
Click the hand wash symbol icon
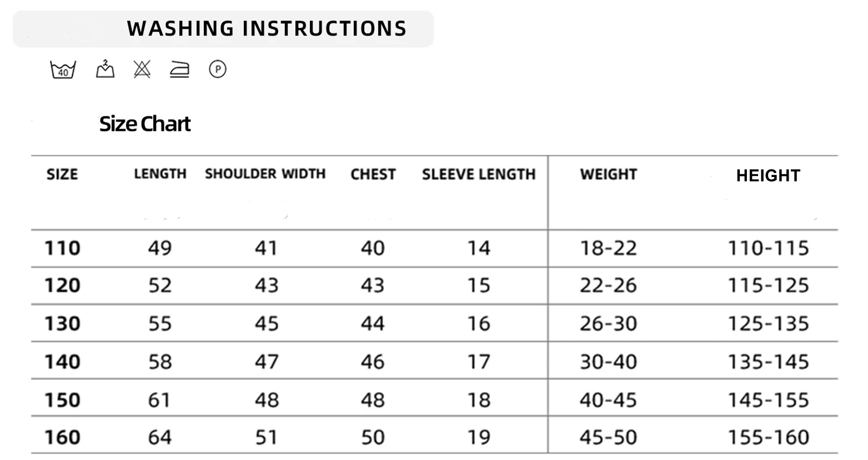click(x=105, y=69)
